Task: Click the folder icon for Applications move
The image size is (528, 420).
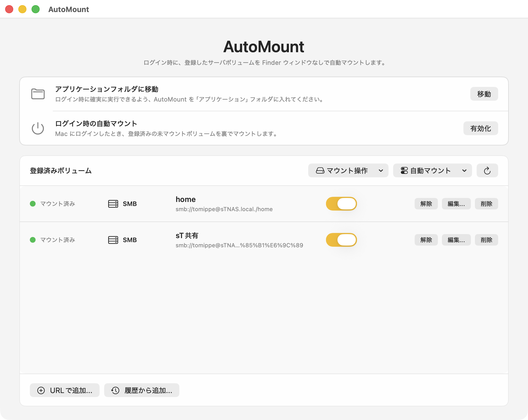Action: (38, 94)
